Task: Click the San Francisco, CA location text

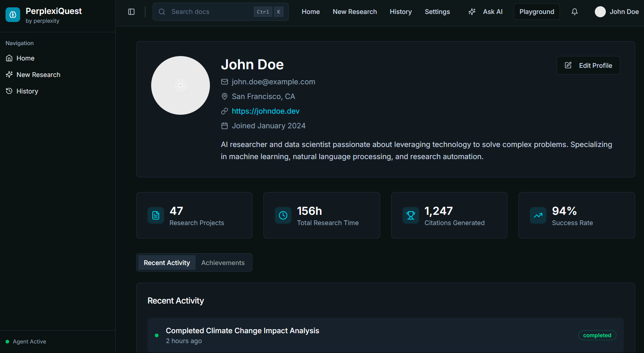Action: click(263, 96)
